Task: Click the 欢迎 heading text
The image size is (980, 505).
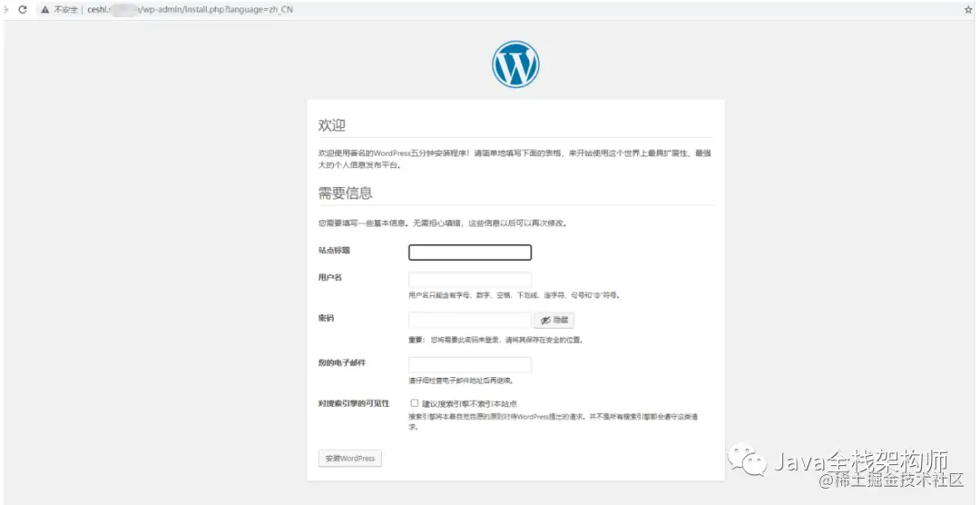Action: (332, 125)
